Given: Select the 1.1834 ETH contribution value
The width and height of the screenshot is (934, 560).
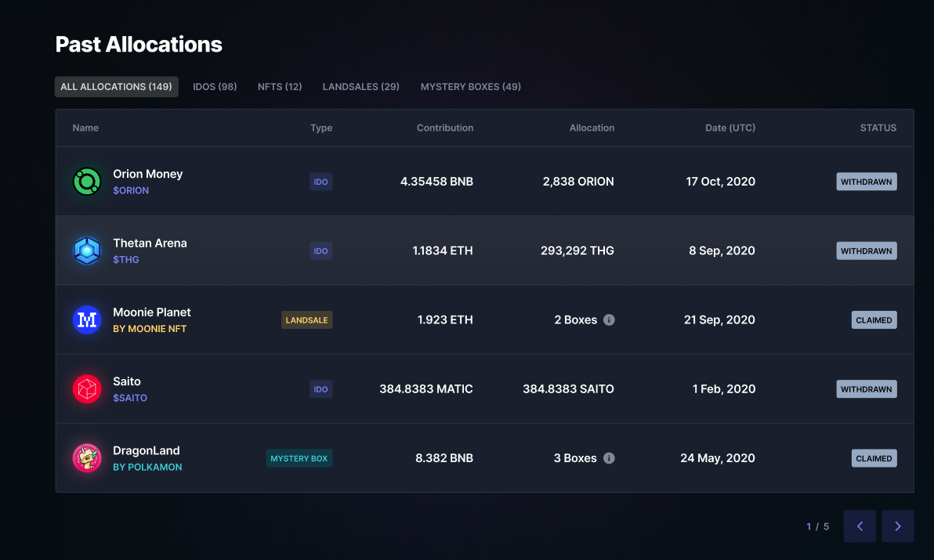Looking at the screenshot, I should (443, 251).
